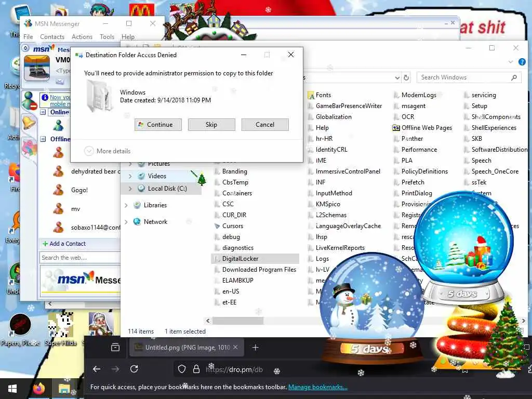Click the MSN alerts bell tab icon
The width and height of the screenshot is (532, 399).
(29, 122)
